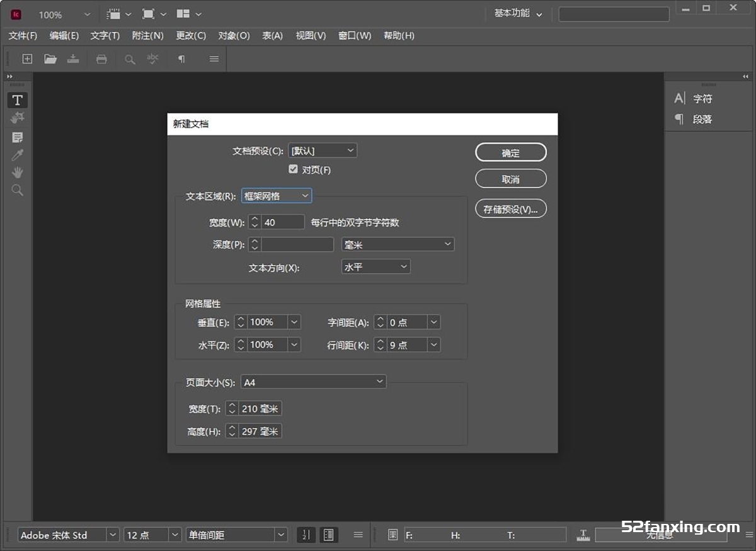The width and height of the screenshot is (756, 551).
Task: Open the 基本功能 workspace switcher
Action: tap(518, 13)
